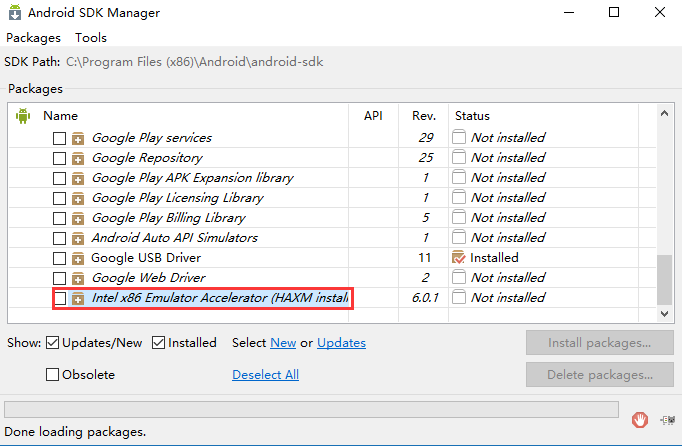Click the Done loading packages status text

pyautogui.click(x=75, y=432)
